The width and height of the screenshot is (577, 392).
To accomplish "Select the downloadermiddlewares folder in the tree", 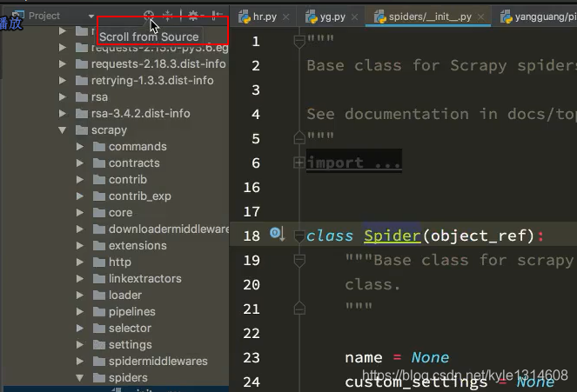I will (117, 229).
